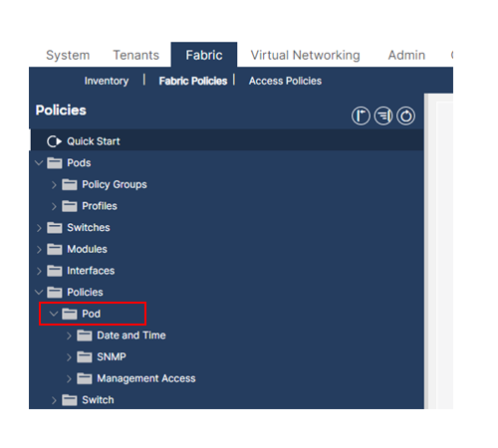Click the flag icon in Policies header

tap(361, 115)
